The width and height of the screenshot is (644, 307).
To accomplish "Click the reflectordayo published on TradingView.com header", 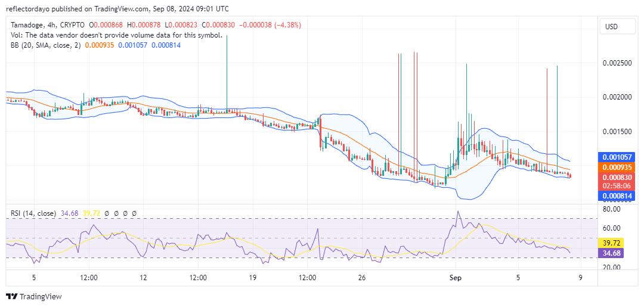I will pos(117,8).
